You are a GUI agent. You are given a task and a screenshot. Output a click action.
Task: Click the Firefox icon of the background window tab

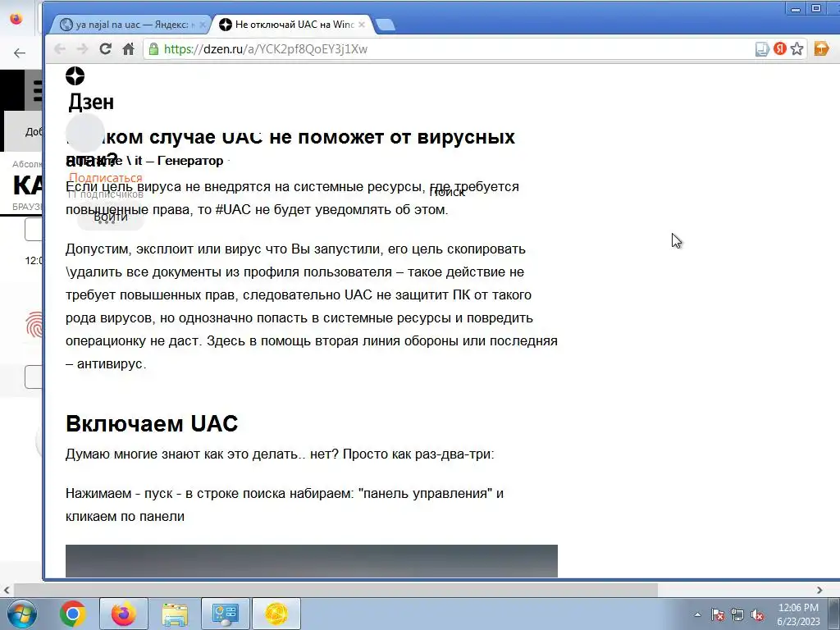[16, 19]
